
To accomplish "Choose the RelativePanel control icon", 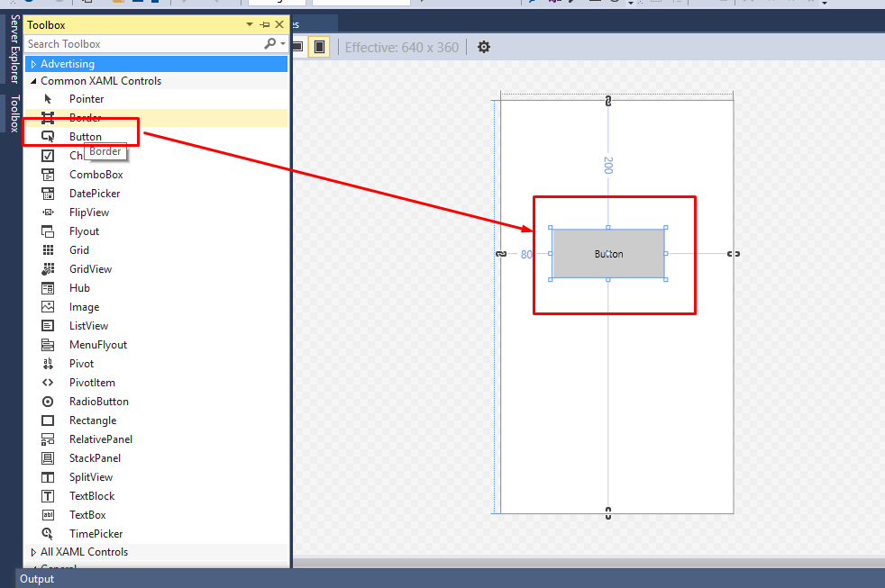I will (48, 439).
